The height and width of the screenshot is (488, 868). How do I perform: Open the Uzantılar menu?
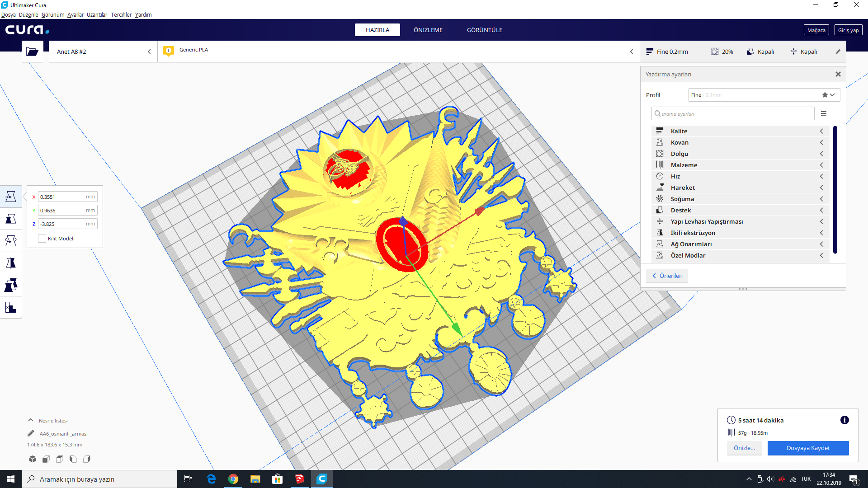pyautogui.click(x=97, y=14)
